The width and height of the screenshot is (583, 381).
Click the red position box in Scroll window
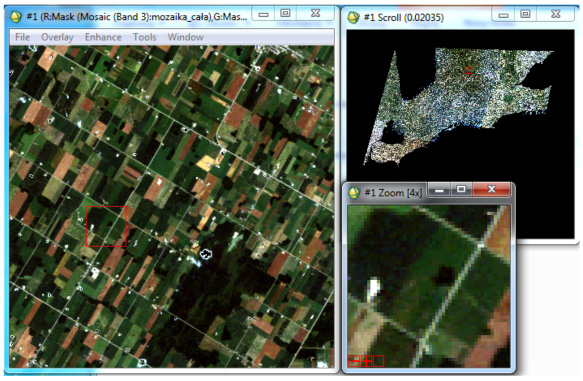468,70
